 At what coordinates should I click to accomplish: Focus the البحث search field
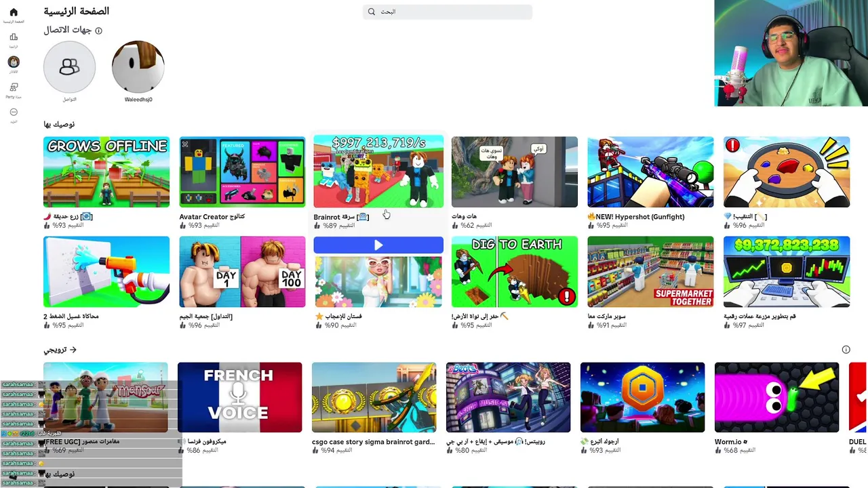[448, 12]
